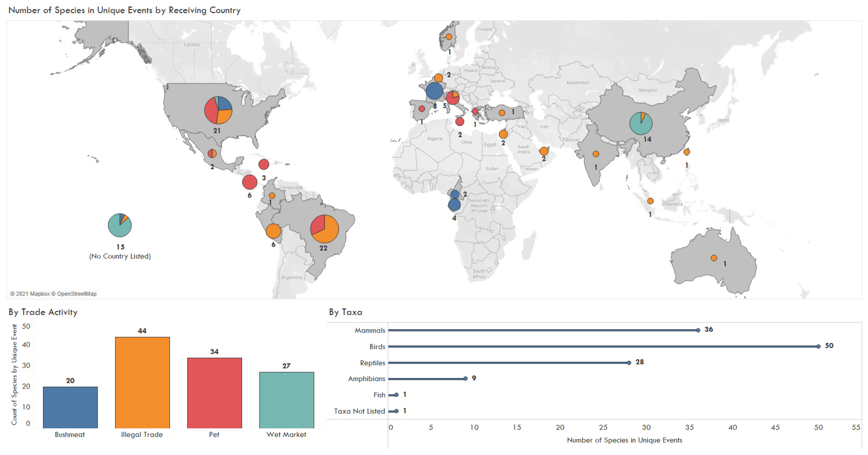Select the No Country Listed pie chart
The image size is (868, 455).
point(120,225)
